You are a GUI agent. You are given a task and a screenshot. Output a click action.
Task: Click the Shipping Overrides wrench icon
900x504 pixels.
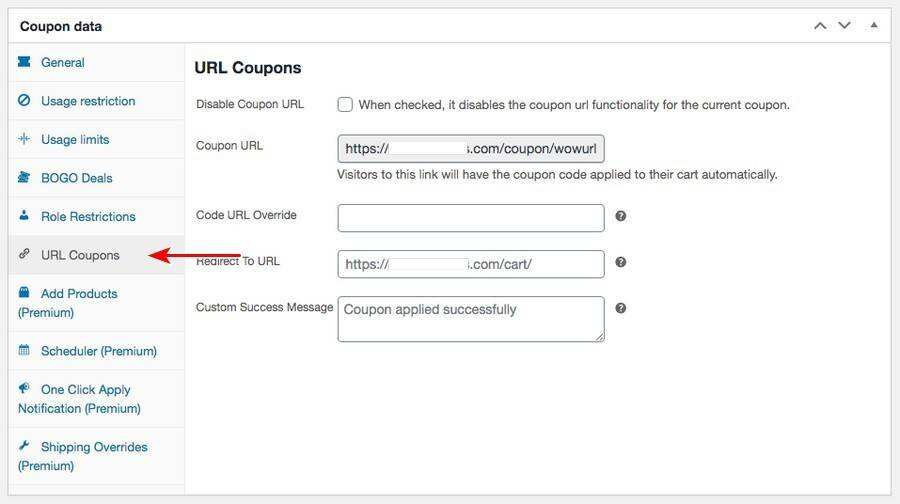[24, 446]
